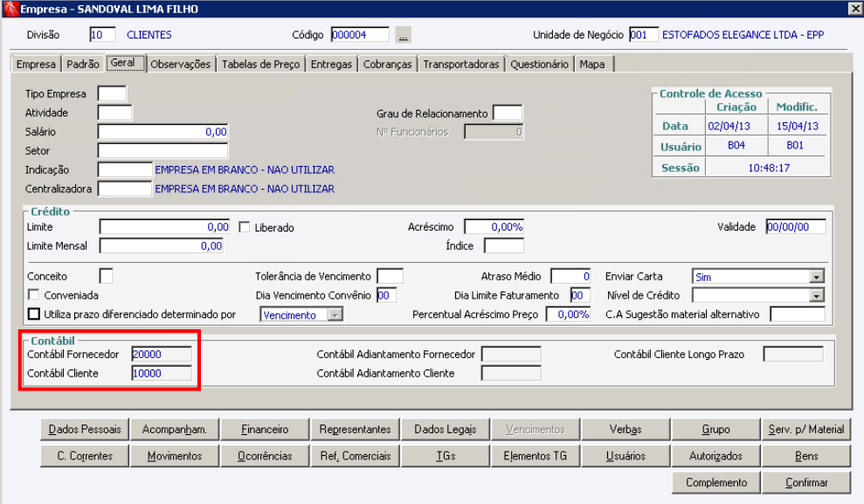Open the Dados Pessoais button
The height and width of the screenshot is (504, 864).
pos(85,429)
